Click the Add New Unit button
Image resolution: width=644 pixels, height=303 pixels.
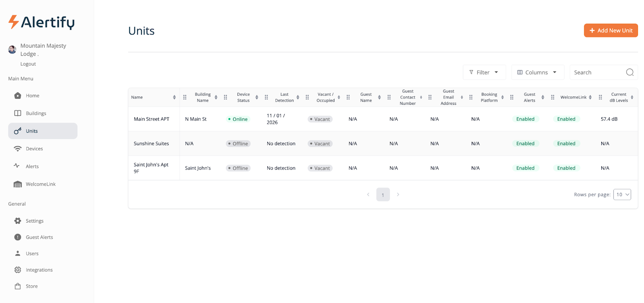(611, 31)
